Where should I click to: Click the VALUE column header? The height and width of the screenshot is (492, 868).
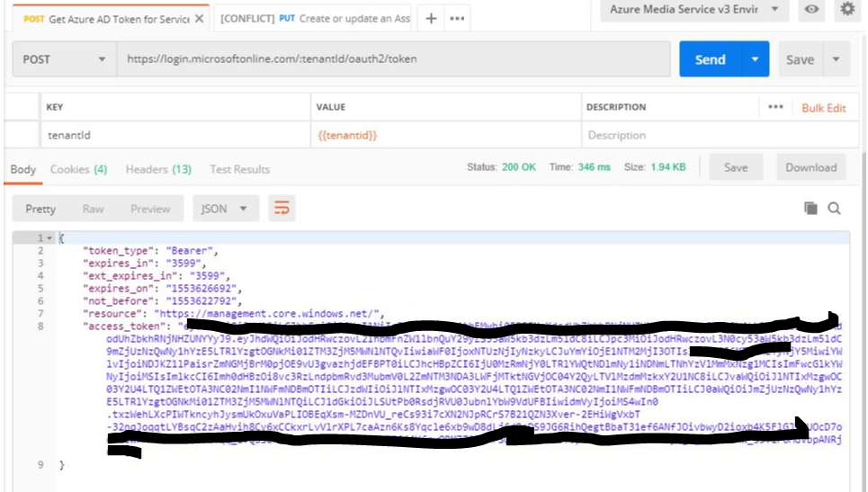pos(330,107)
